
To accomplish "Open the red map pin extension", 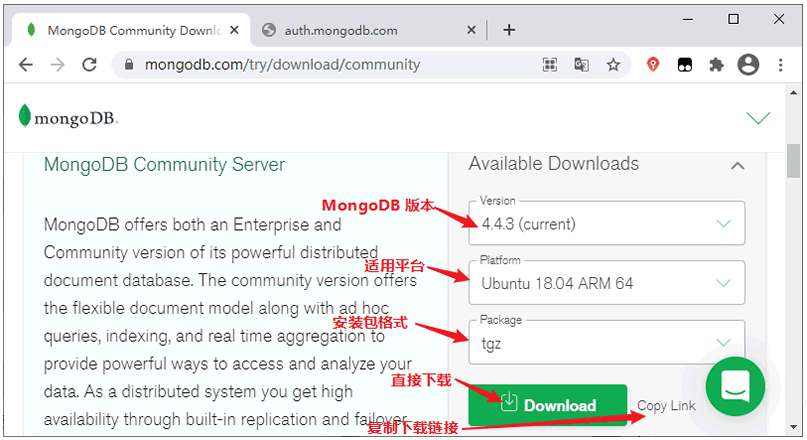I will coord(653,65).
